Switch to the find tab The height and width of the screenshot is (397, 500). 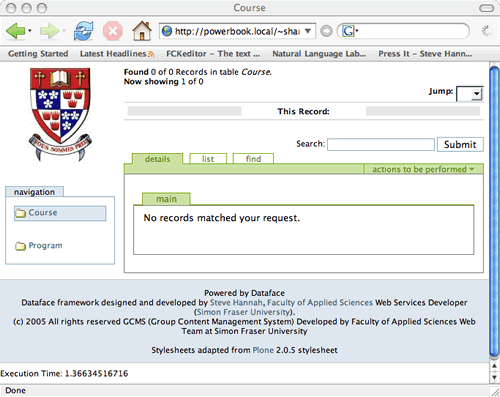[253, 159]
